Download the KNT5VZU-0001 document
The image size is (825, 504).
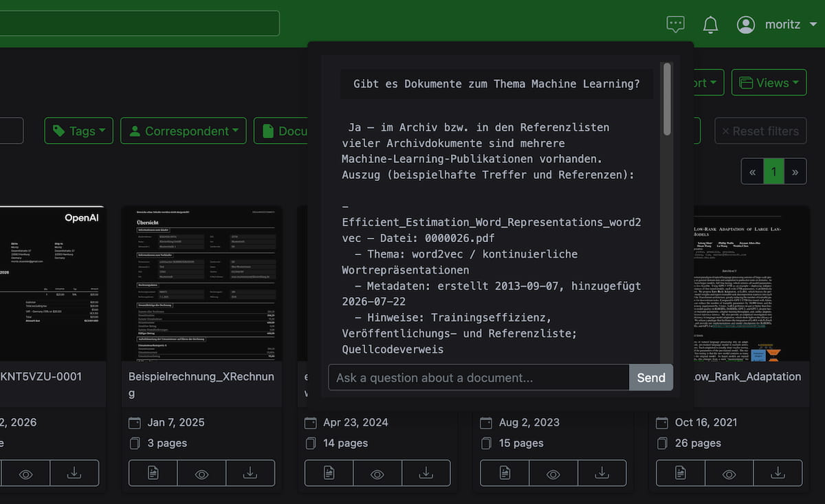click(x=74, y=473)
